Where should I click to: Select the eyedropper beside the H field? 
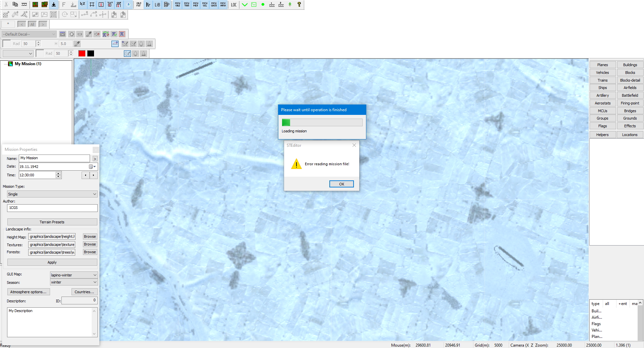(x=77, y=44)
